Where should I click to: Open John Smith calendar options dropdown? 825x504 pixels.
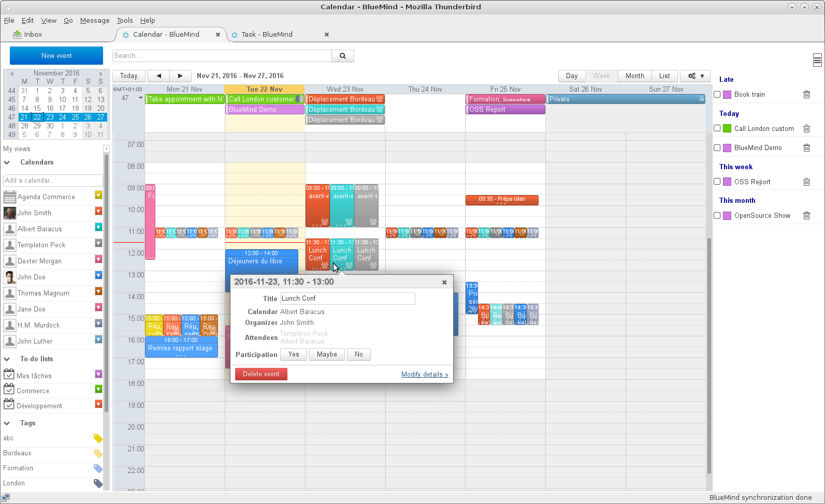click(98, 211)
